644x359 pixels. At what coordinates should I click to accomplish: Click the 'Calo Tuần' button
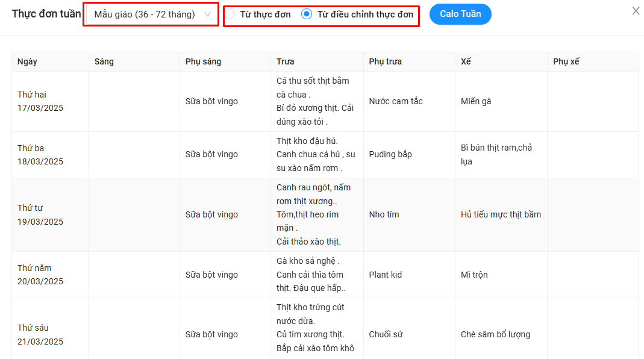click(460, 14)
